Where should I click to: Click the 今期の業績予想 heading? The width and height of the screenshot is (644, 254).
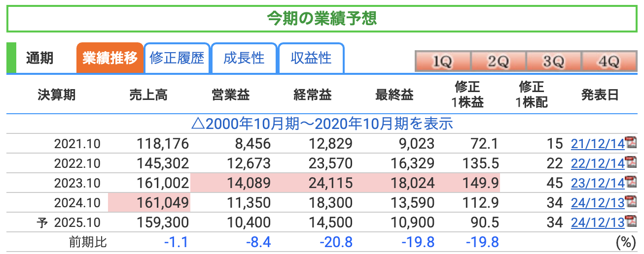322,18
